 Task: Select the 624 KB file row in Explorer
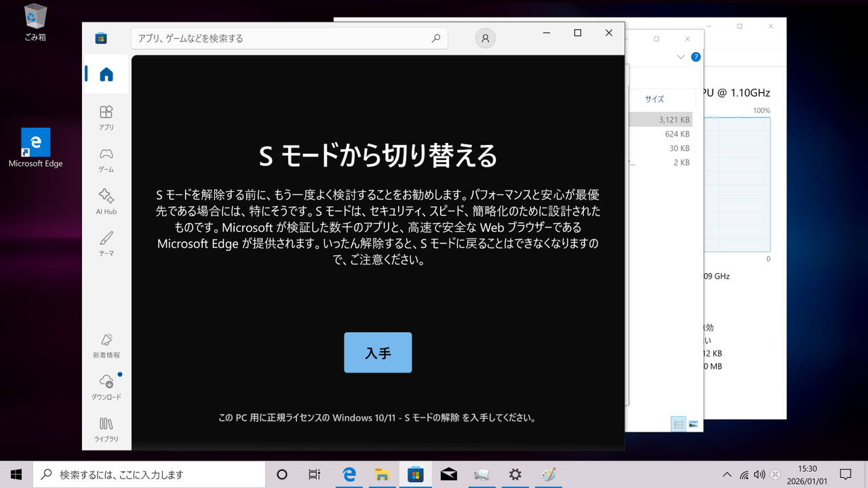[x=660, y=134]
